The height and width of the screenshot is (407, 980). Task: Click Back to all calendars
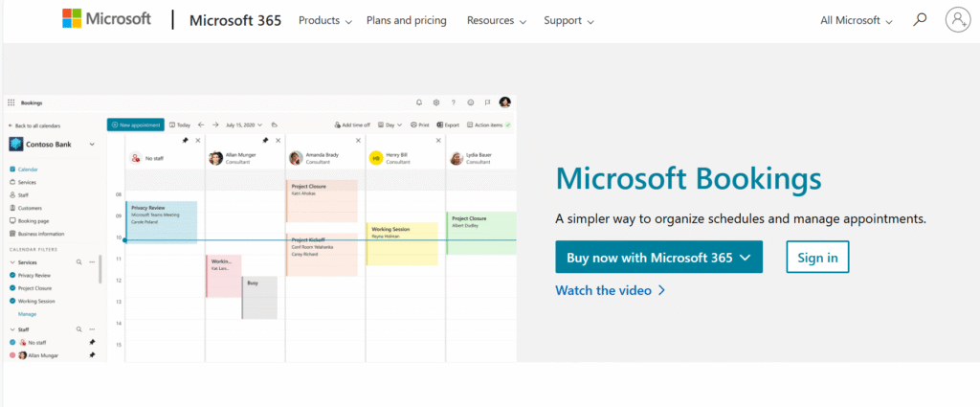point(34,125)
